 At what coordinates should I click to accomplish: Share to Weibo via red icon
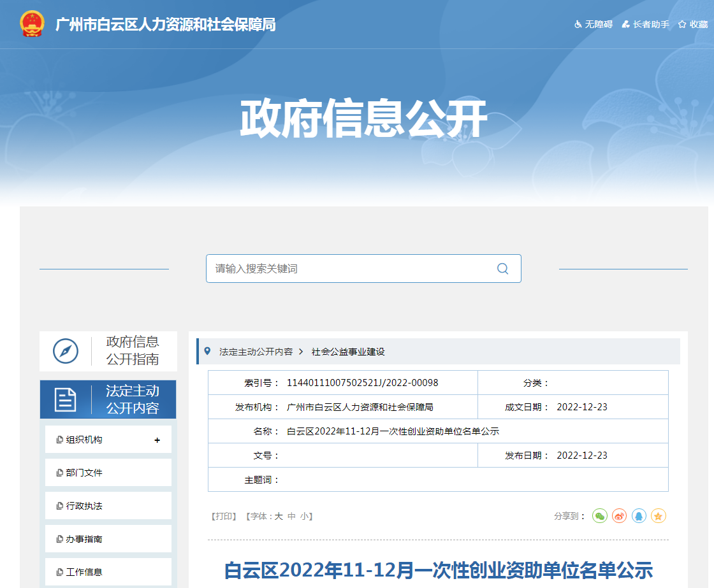pyautogui.click(x=619, y=516)
